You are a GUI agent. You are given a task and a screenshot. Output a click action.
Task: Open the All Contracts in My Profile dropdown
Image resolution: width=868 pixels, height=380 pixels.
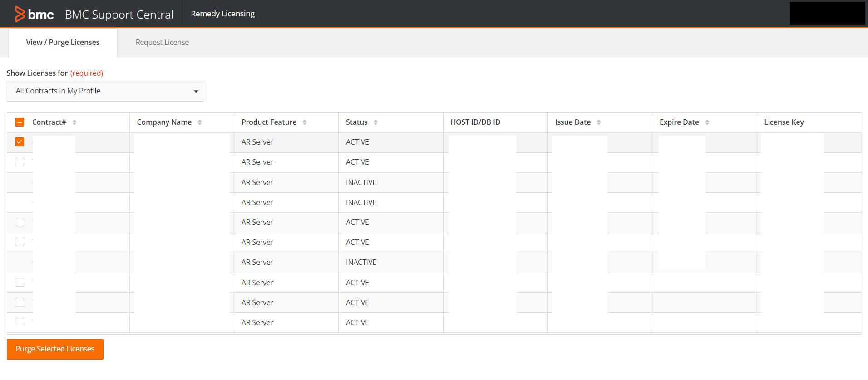coord(105,91)
